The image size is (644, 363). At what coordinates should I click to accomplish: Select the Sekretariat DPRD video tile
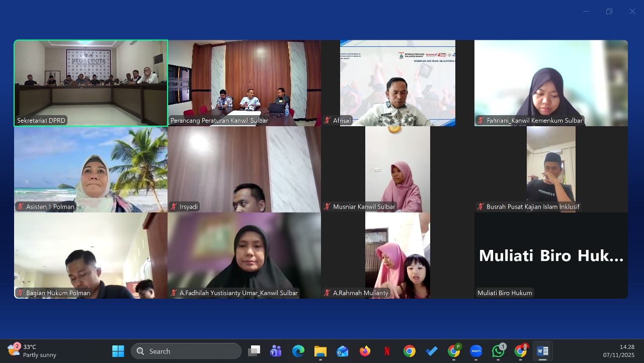coord(91,83)
